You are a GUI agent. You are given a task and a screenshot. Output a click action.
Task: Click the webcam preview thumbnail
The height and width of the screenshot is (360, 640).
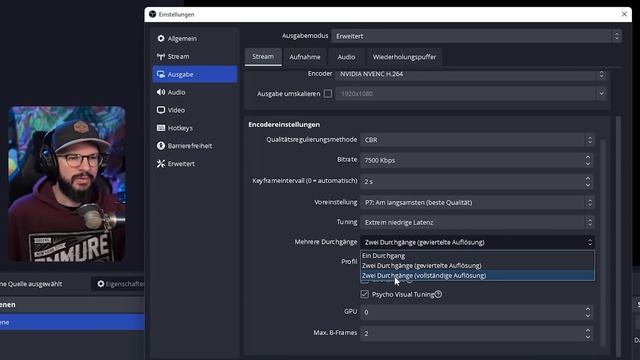(67, 184)
